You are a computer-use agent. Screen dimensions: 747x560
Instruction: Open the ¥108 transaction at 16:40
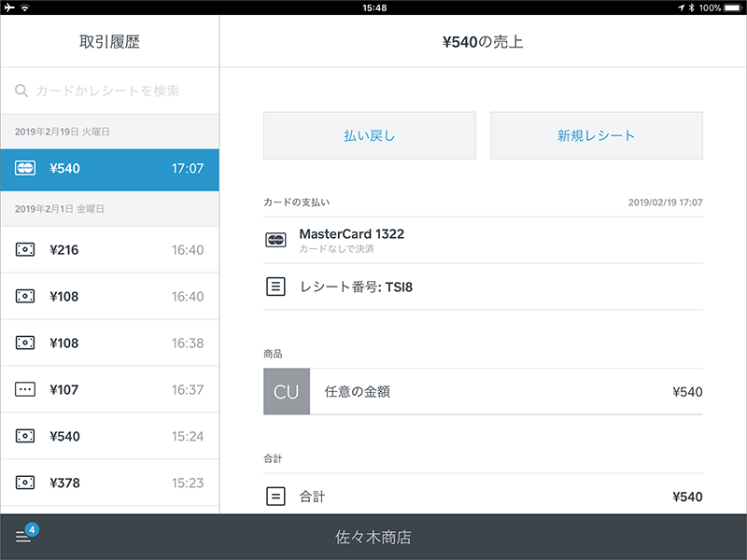click(110, 297)
